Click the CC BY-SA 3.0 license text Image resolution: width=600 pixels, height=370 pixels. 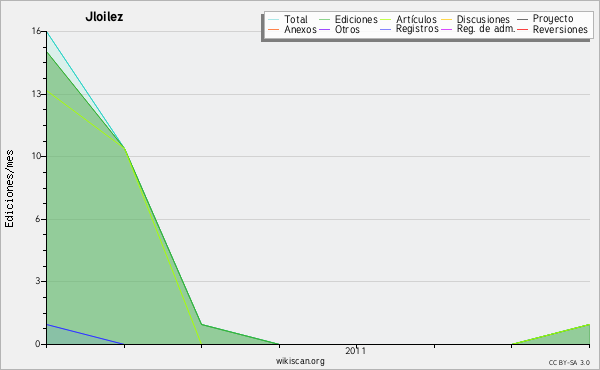pyautogui.click(x=569, y=363)
